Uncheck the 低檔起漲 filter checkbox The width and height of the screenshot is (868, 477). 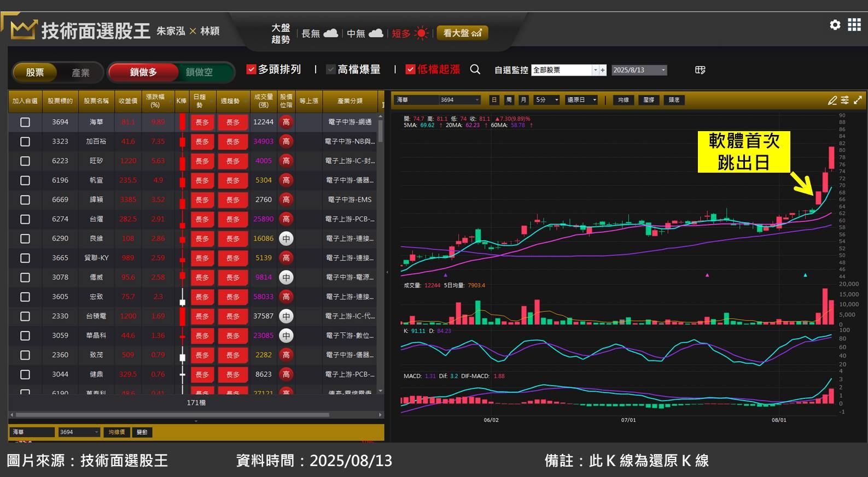click(410, 69)
